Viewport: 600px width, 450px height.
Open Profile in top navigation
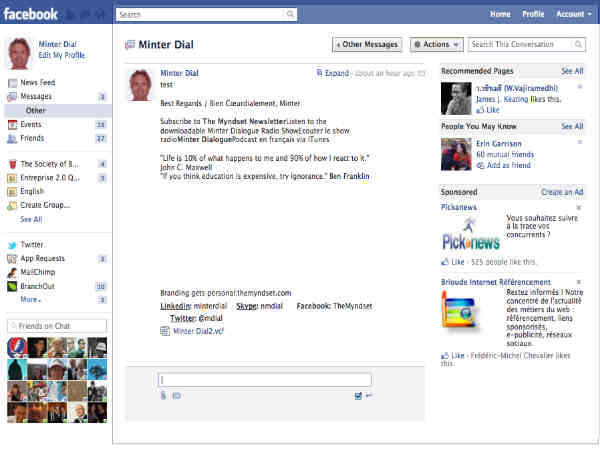(x=533, y=14)
